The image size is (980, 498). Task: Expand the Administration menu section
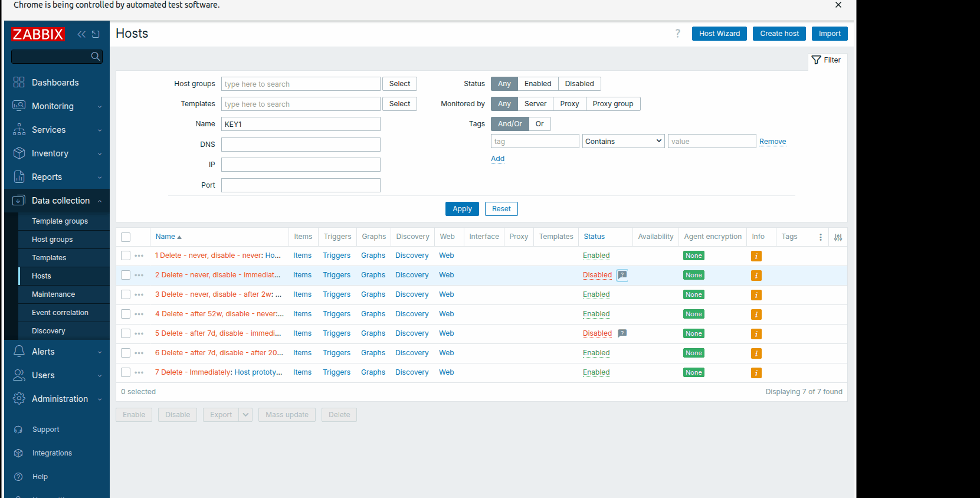57,399
